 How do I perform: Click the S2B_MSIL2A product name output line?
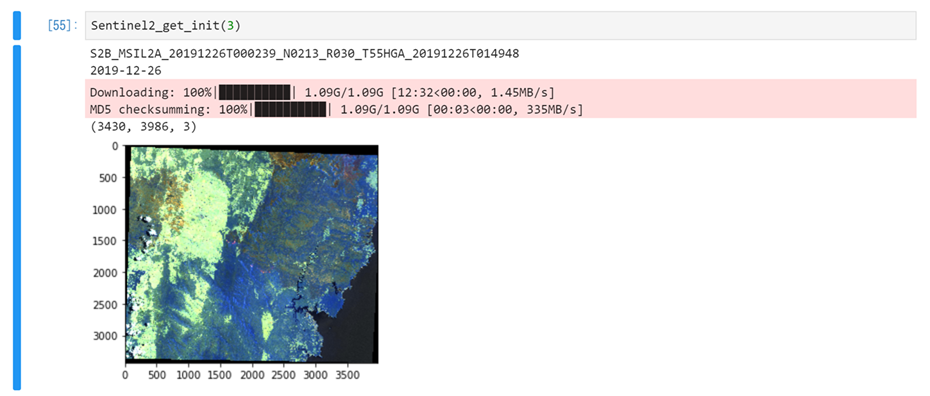(x=304, y=54)
